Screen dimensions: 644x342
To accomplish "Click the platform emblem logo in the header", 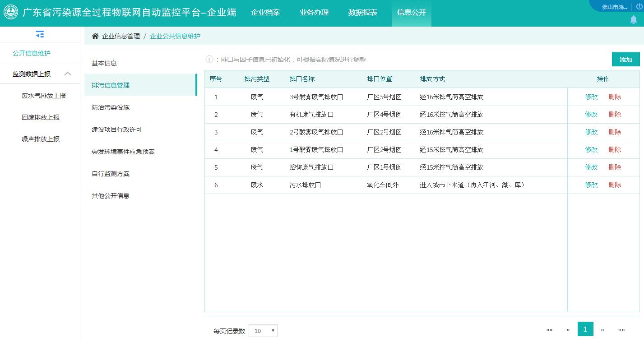I will coord(11,12).
